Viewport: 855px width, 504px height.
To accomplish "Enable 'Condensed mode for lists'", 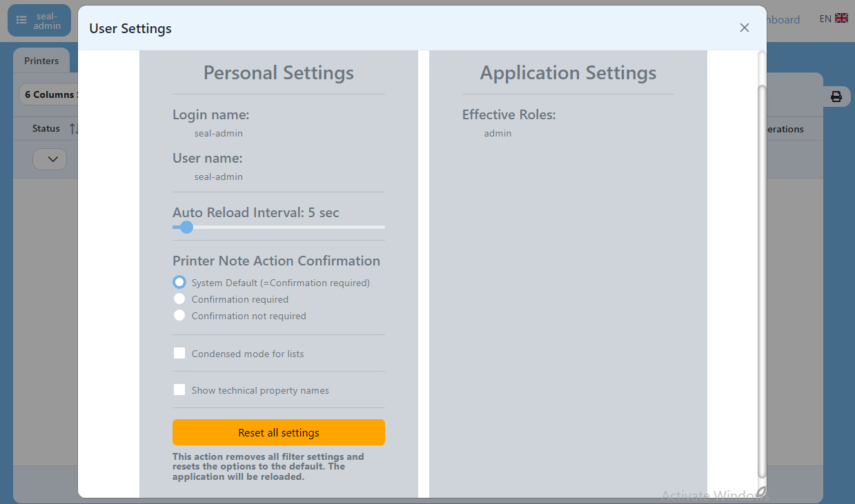I will click(x=179, y=353).
